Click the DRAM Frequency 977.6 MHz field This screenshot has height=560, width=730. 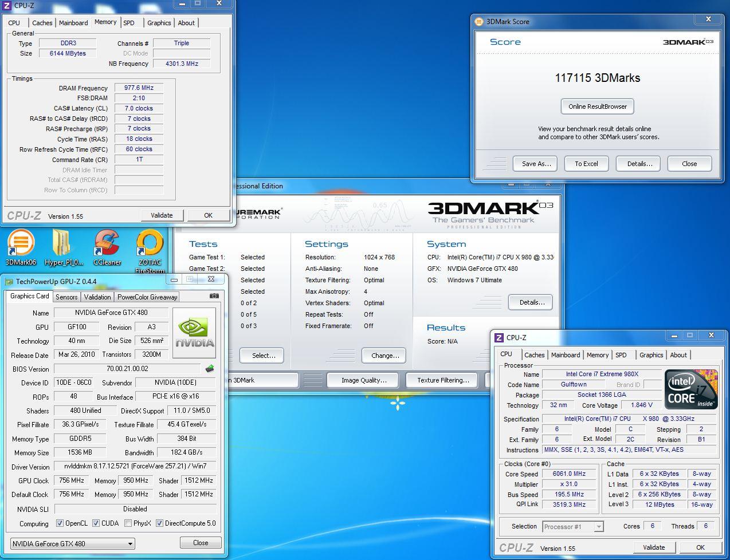(x=139, y=88)
